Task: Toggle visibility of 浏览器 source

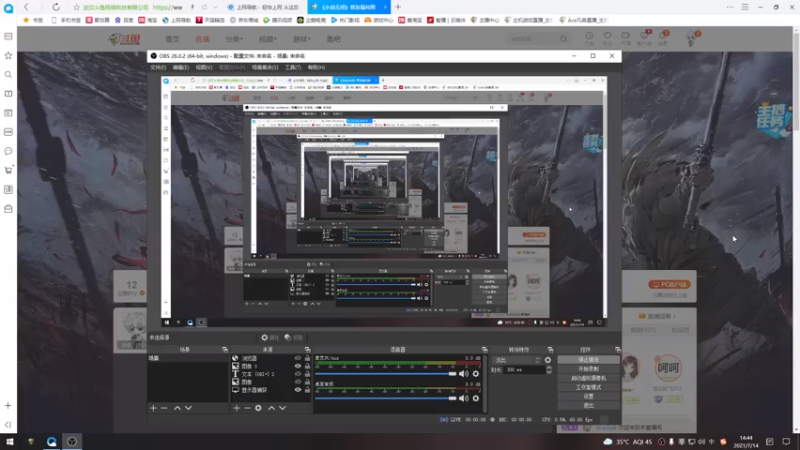Action: click(298, 358)
